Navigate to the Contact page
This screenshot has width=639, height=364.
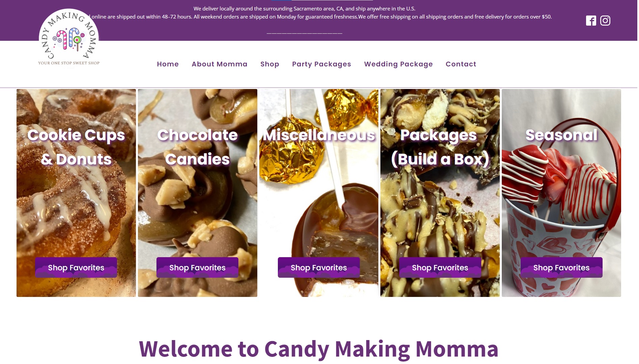click(x=461, y=64)
